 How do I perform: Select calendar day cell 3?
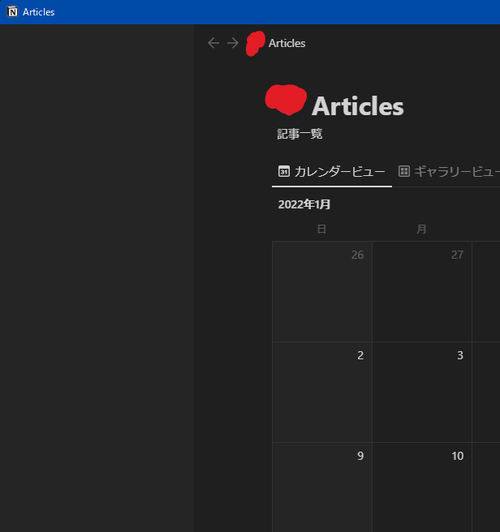(x=422, y=392)
